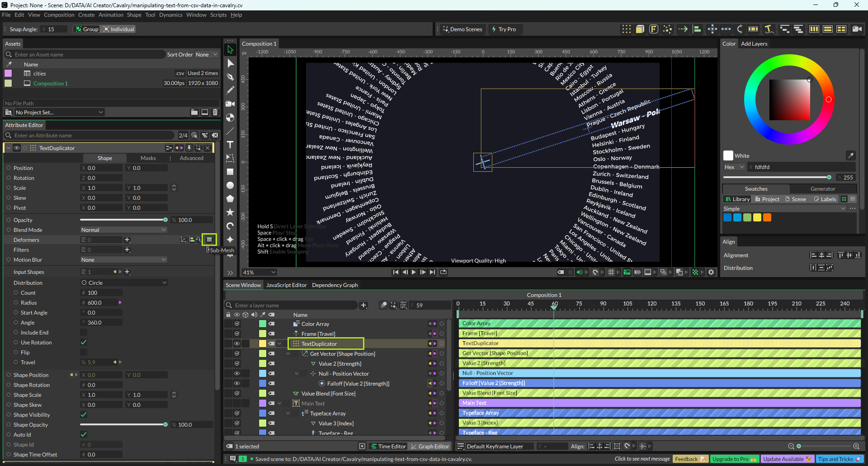Select the Ellipse shape tool
Image resolution: width=868 pixels, height=466 pixels.
230,185
